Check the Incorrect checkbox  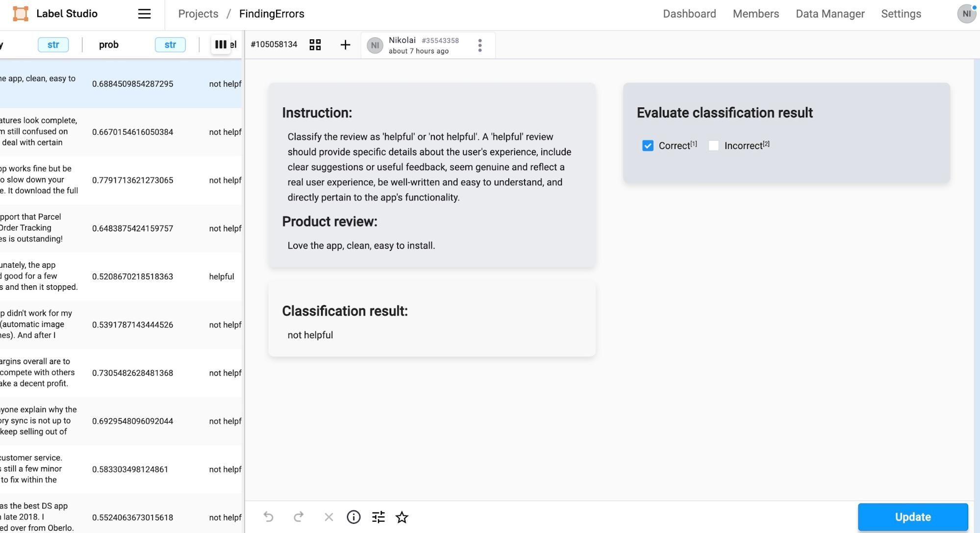click(x=714, y=146)
